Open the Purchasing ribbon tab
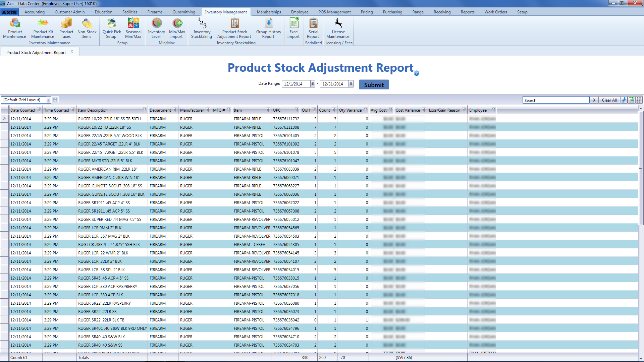Screen dimensions: 644x362 [x=392, y=12]
